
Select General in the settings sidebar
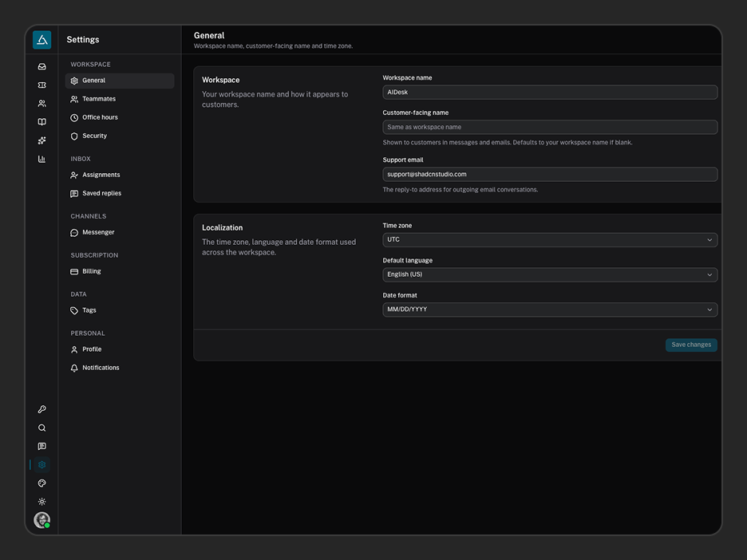point(120,81)
